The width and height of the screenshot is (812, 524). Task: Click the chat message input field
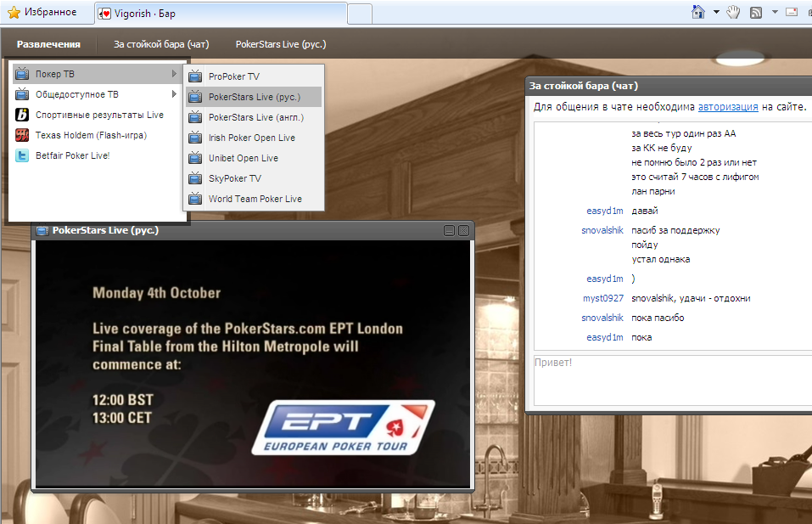point(670,378)
